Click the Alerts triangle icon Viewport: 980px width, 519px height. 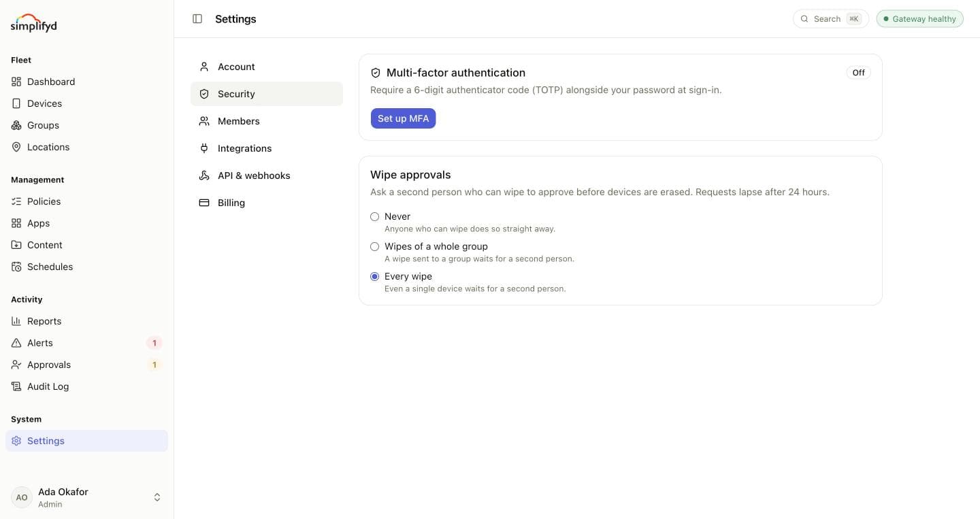tap(16, 343)
